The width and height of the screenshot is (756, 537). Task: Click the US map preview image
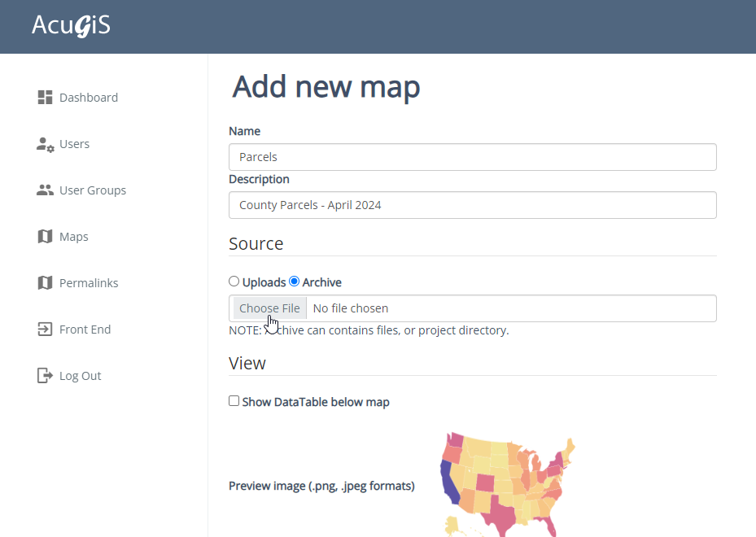[508, 486]
